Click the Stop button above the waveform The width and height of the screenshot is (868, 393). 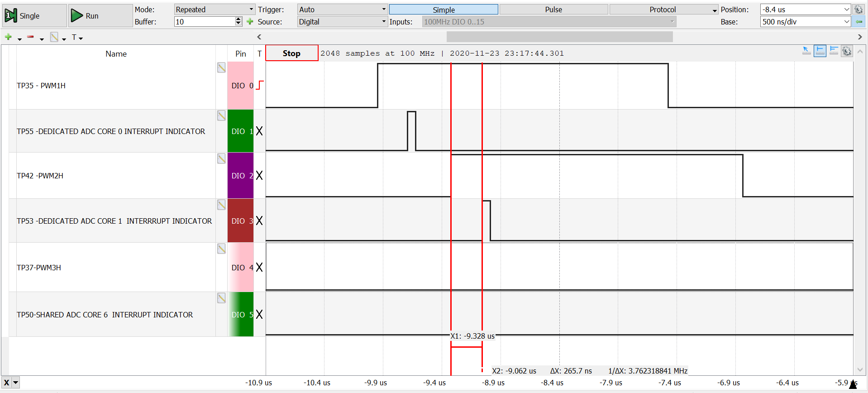[x=291, y=53]
